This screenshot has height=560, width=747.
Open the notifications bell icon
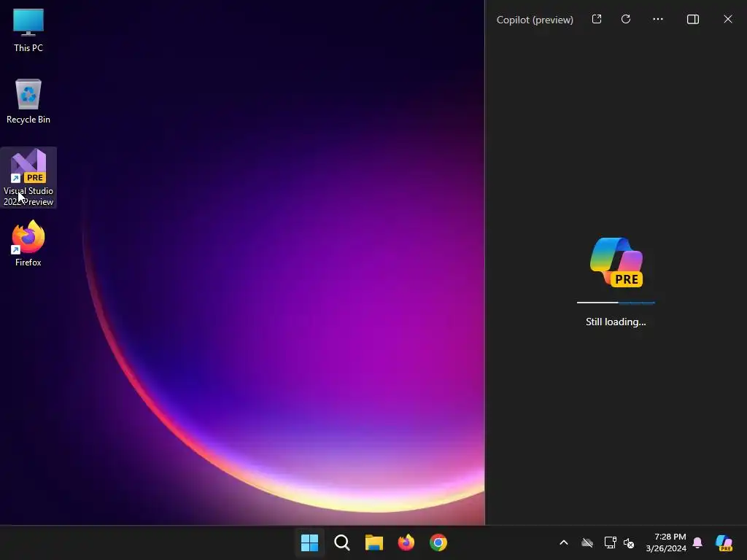[697, 542]
